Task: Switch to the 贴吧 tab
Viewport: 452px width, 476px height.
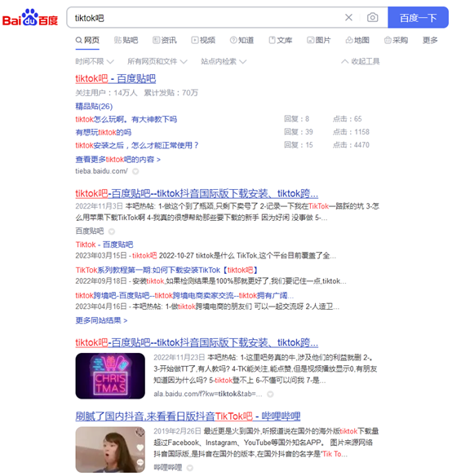Action: click(126, 40)
